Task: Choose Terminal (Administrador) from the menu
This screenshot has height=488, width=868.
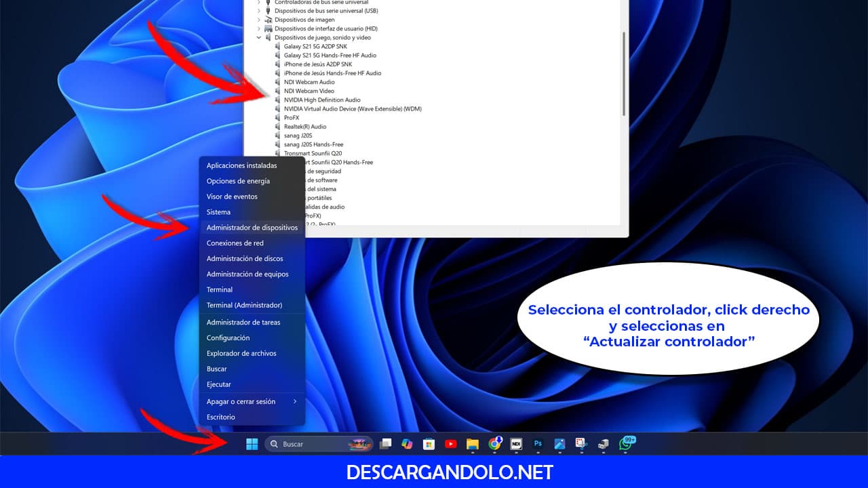Action: (x=244, y=305)
